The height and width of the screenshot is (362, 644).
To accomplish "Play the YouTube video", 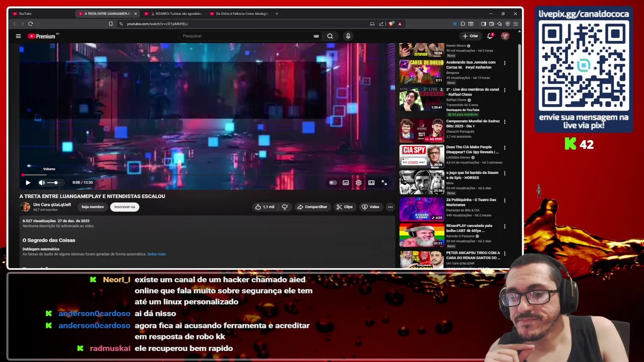I will 28,183.
